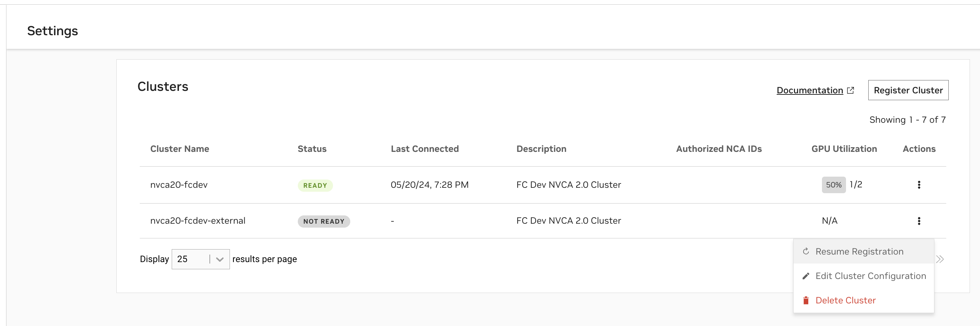The image size is (980, 326).
Task: Click the Resume Registration refresh icon
Action: tap(805, 251)
